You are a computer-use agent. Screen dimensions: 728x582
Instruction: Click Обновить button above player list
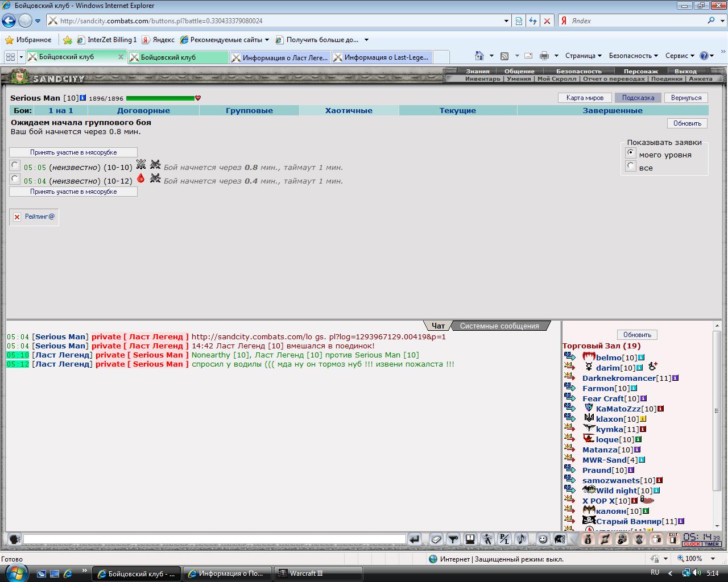pyautogui.click(x=637, y=335)
